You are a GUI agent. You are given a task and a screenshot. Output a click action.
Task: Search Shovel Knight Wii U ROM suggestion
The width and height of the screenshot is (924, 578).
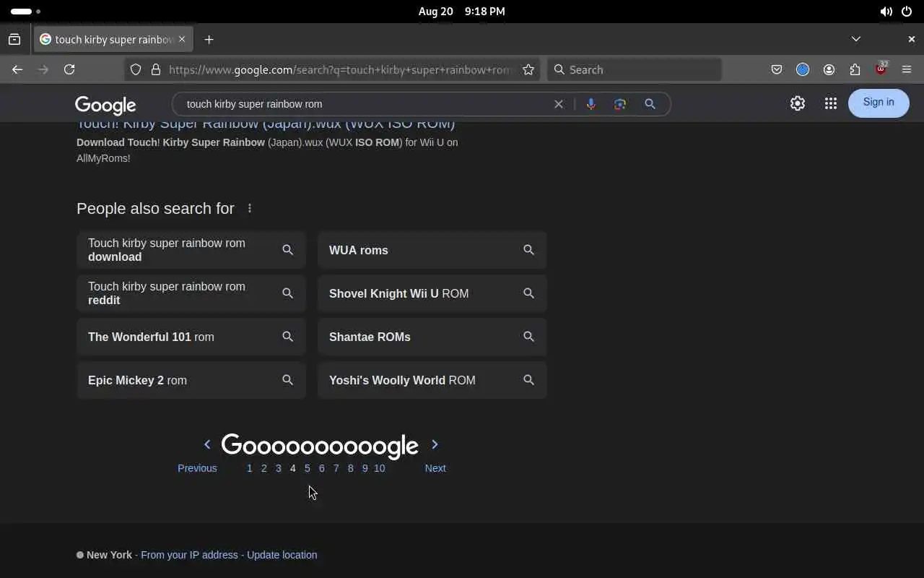click(432, 293)
